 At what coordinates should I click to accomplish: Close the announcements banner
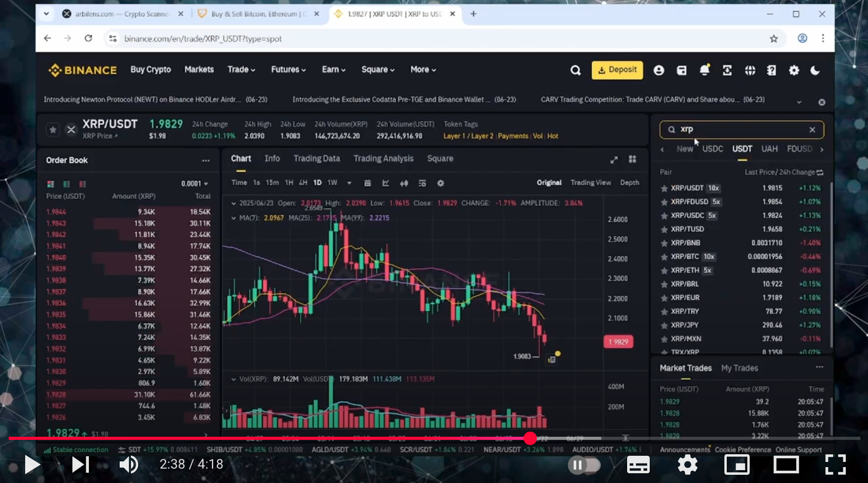(822, 102)
